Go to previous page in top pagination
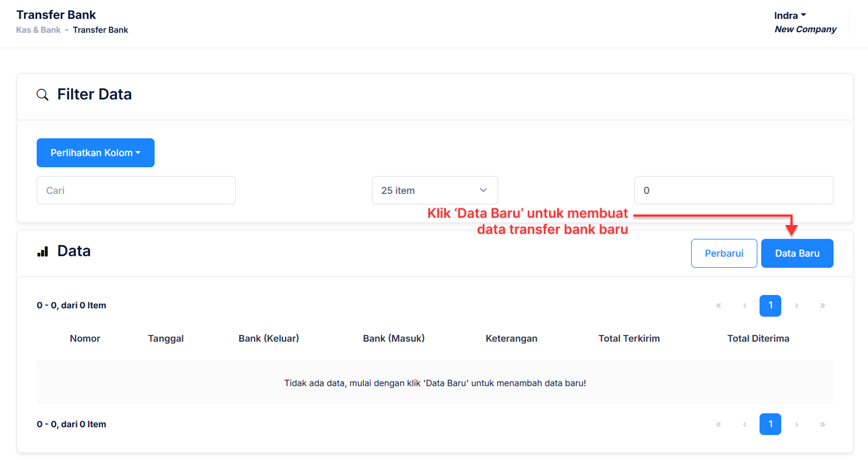The height and width of the screenshot is (460, 868). point(745,306)
